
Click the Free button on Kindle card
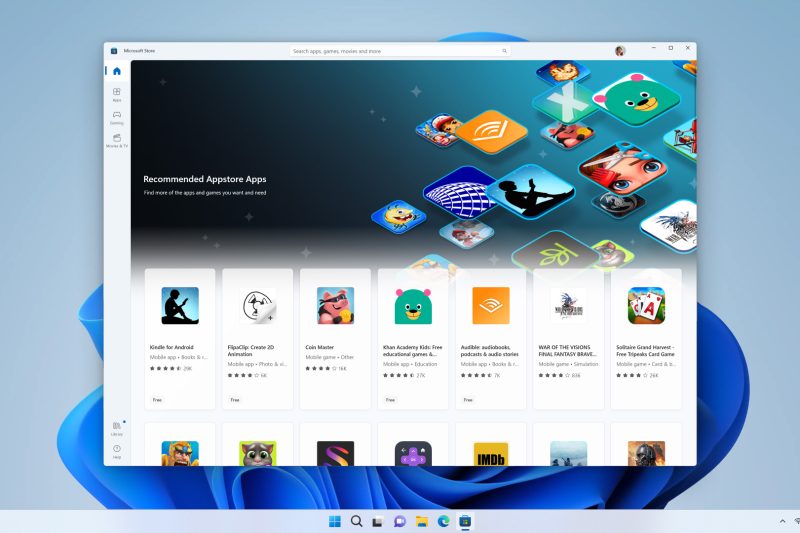point(157,400)
